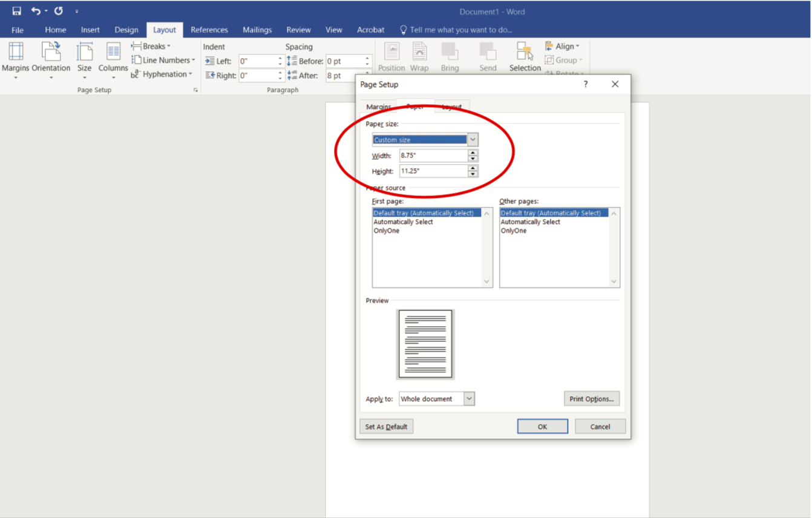The image size is (812, 518).
Task: Switch to Margins tab in dialog
Action: point(379,107)
